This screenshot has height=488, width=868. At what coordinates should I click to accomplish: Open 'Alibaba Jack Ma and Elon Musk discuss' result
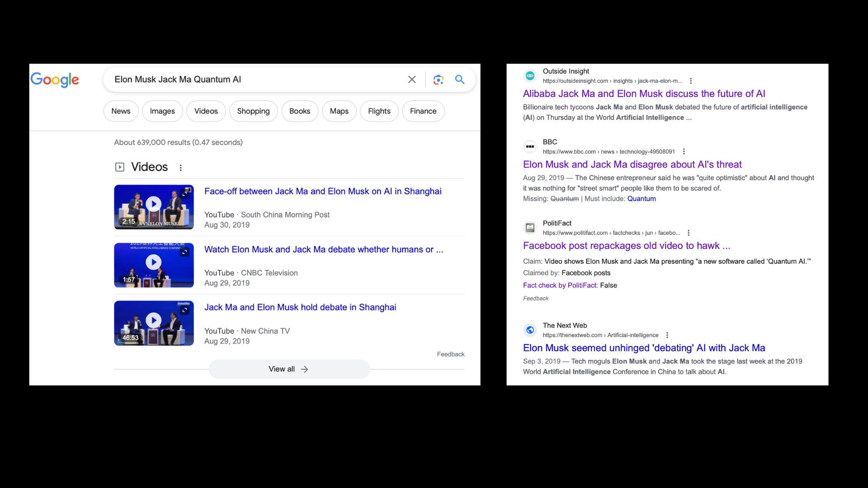coord(644,94)
